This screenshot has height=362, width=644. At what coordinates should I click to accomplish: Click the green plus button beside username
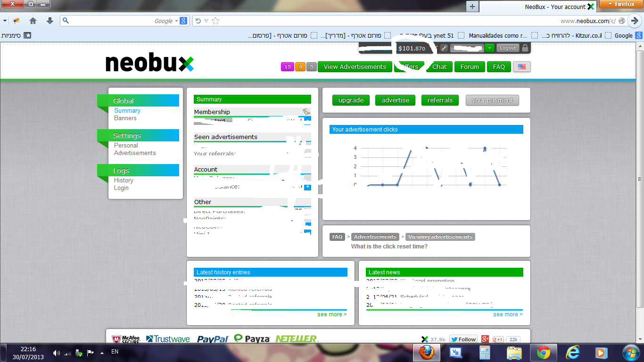[x=489, y=48]
